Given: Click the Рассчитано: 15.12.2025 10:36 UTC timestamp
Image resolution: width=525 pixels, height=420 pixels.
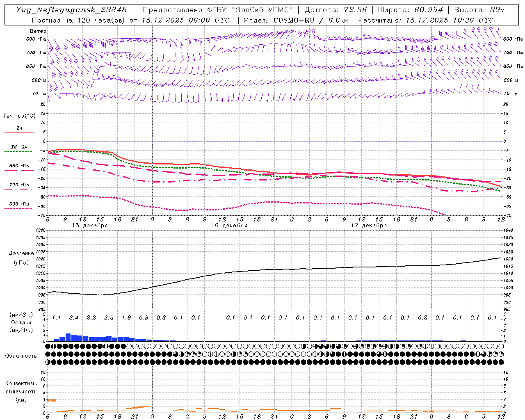Looking at the screenshot, I should pos(426,20).
